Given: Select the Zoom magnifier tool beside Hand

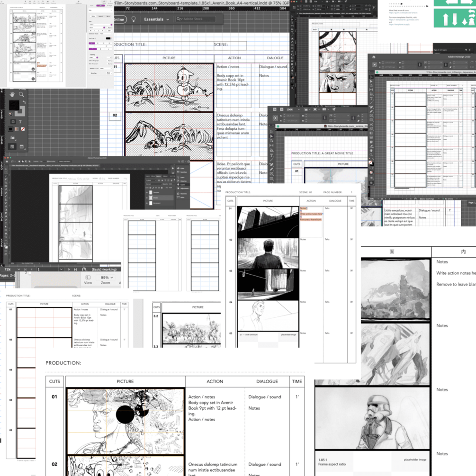Looking at the screenshot, I should pyautogui.click(x=21, y=94).
